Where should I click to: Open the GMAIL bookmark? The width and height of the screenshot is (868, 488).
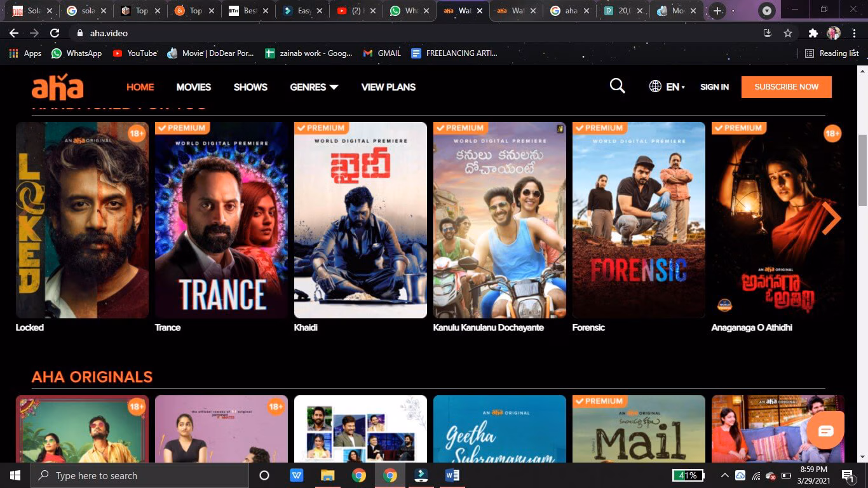click(382, 53)
